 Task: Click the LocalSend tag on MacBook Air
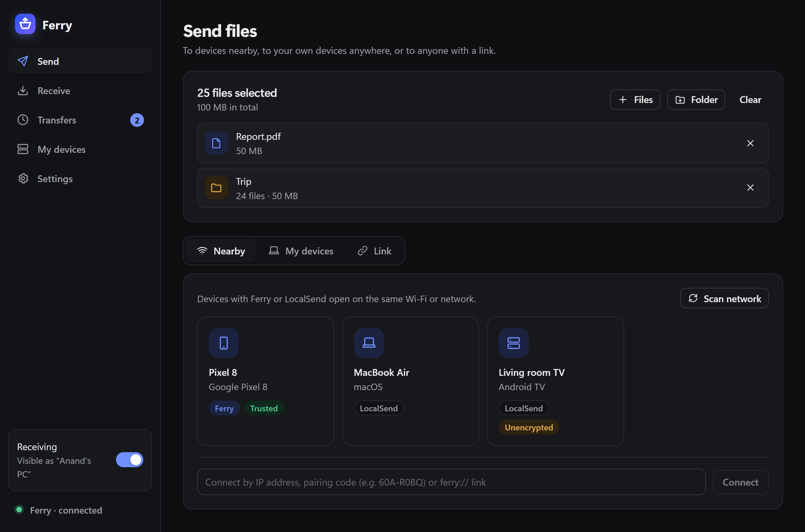[x=379, y=408]
